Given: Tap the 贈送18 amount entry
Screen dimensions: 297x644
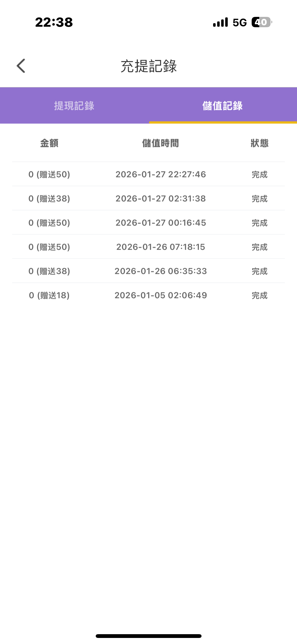Looking at the screenshot, I should 49,295.
